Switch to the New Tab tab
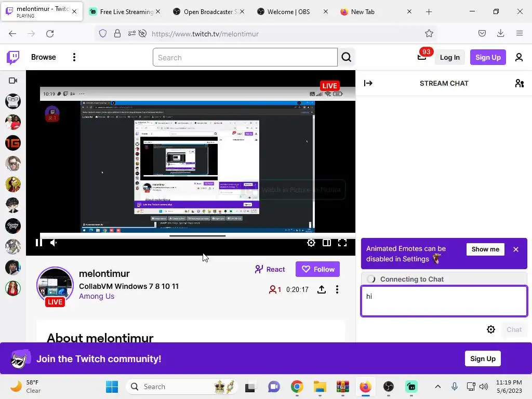Screen dimensions: 532x399 click(x=376, y=11)
